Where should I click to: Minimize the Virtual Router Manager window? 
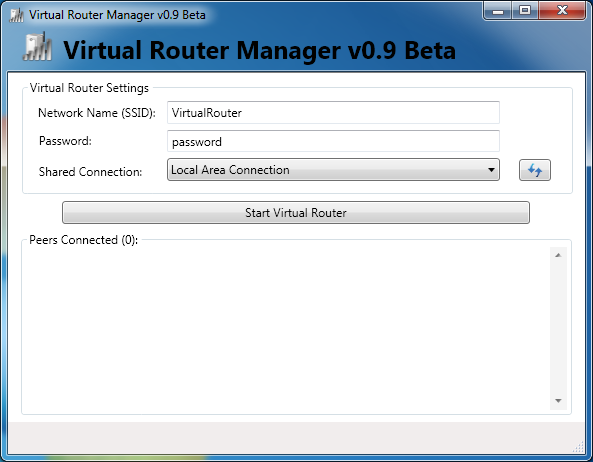(498, 11)
